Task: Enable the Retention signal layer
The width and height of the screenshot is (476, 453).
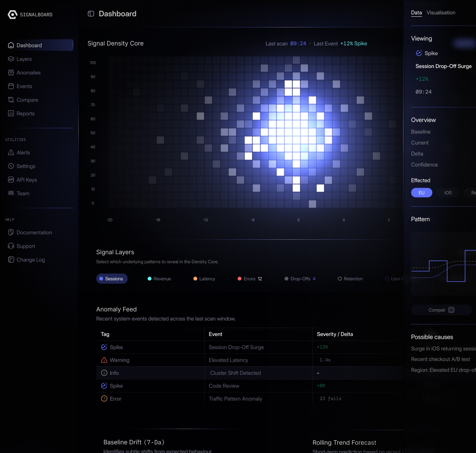Action: 350,279
